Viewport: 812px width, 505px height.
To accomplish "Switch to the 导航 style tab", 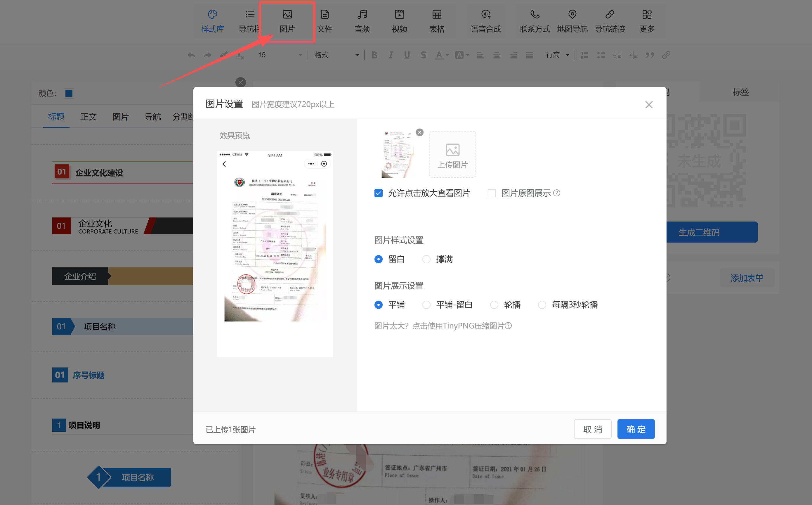I will [152, 117].
